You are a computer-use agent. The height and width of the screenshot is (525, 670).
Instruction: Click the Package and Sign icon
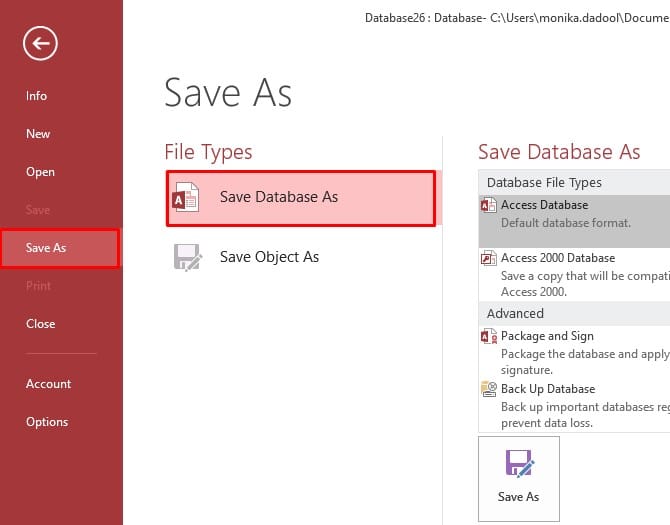coord(489,337)
